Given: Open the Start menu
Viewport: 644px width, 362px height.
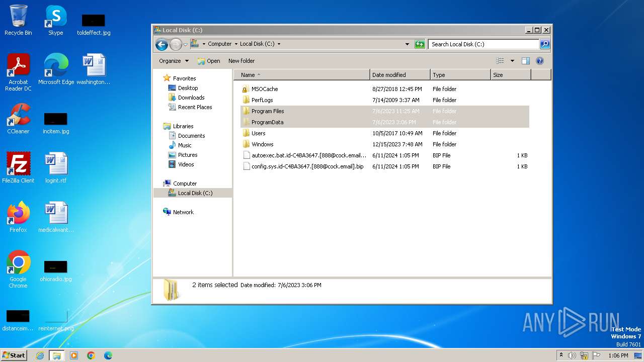Looking at the screenshot, I should click(x=14, y=355).
